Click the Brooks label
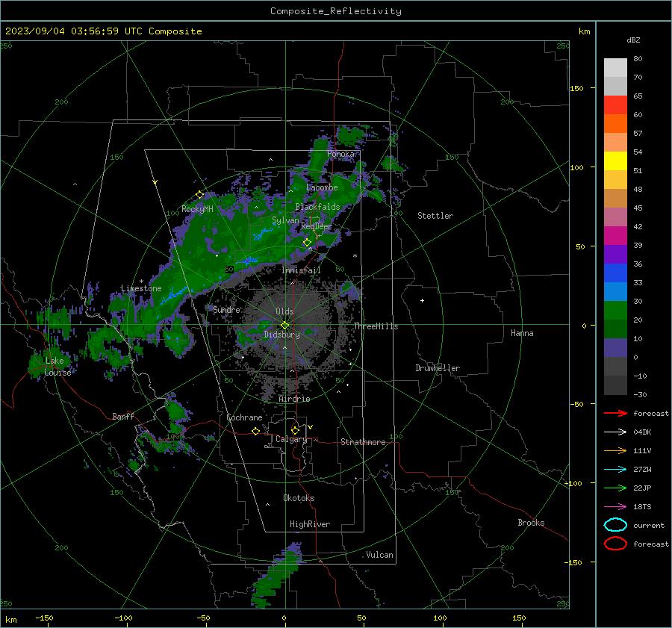 [531, 523]
